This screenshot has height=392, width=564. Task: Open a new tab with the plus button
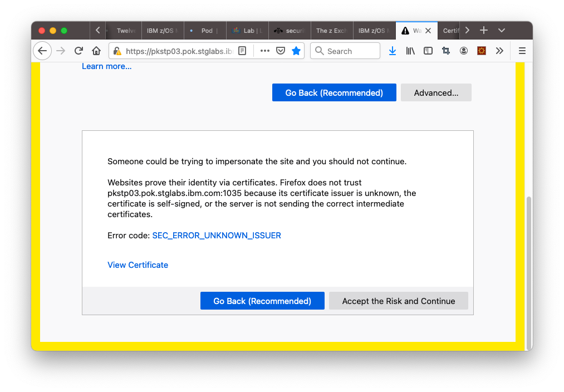coord(484,30)
